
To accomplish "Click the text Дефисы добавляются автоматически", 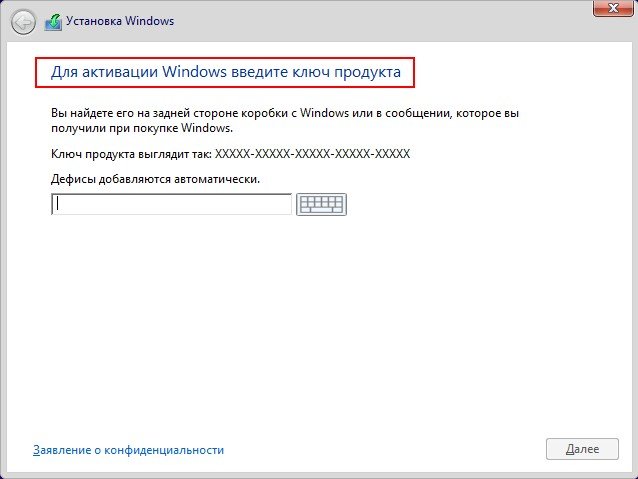I will 155,179.
